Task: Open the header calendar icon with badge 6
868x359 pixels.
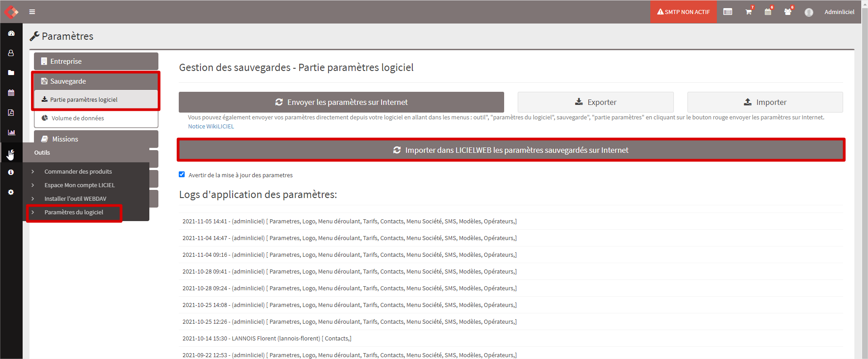Action: click(x=768, y=11)
